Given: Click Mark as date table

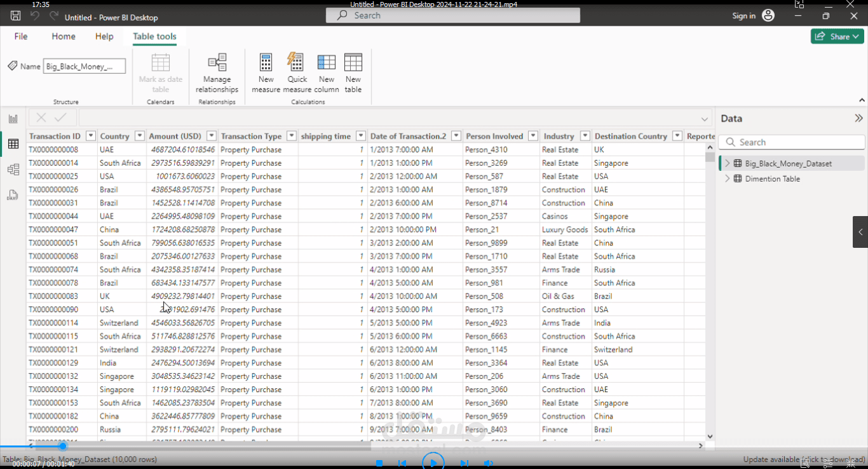Looking at the screenshot, I should coord(161,73).
